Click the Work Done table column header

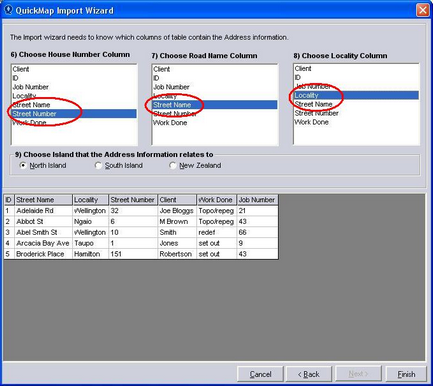[x=216, y=200]
